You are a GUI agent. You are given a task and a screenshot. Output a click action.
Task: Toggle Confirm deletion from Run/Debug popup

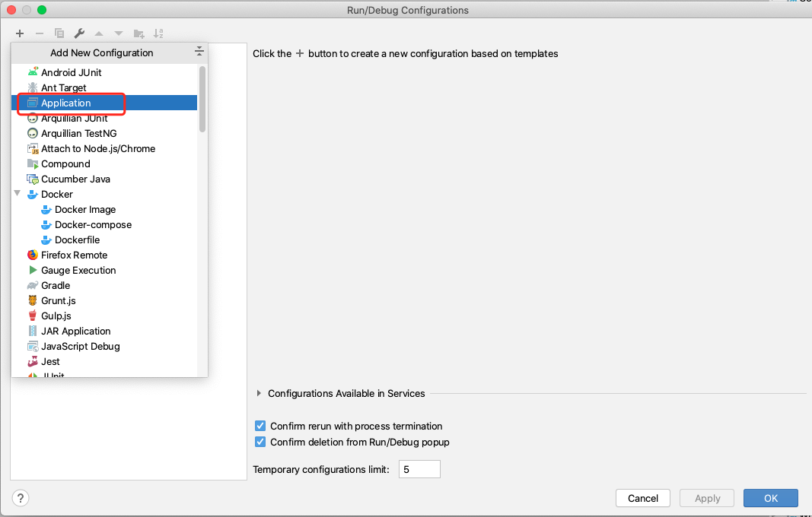(260, 442)
